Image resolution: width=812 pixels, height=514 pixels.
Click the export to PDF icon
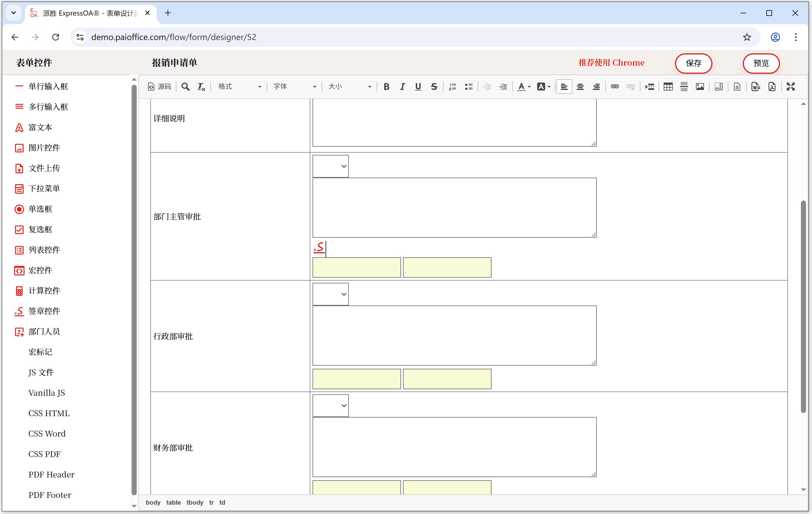[771, 87]
